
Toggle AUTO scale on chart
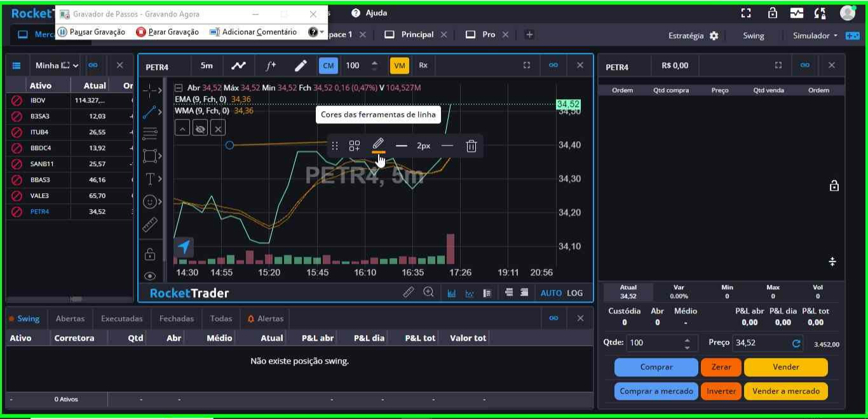pos(551,293)
